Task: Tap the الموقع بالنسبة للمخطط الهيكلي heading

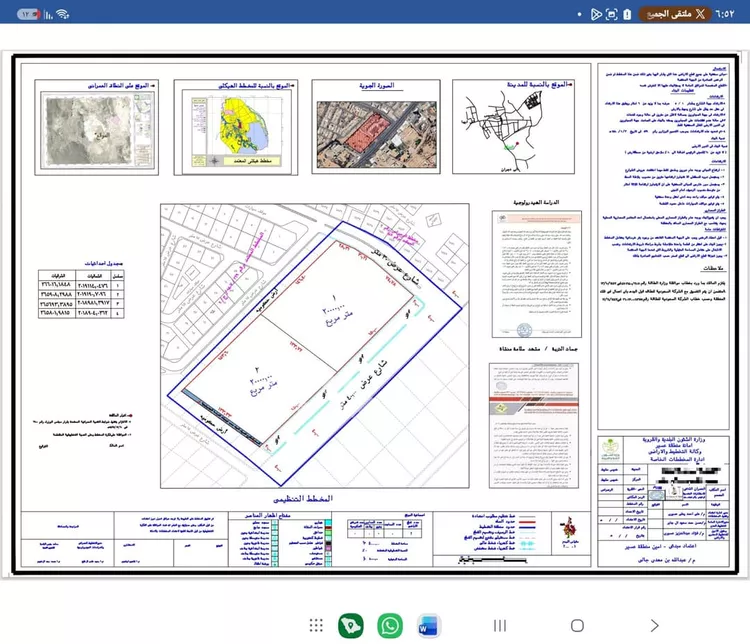Action: [255, 86]
